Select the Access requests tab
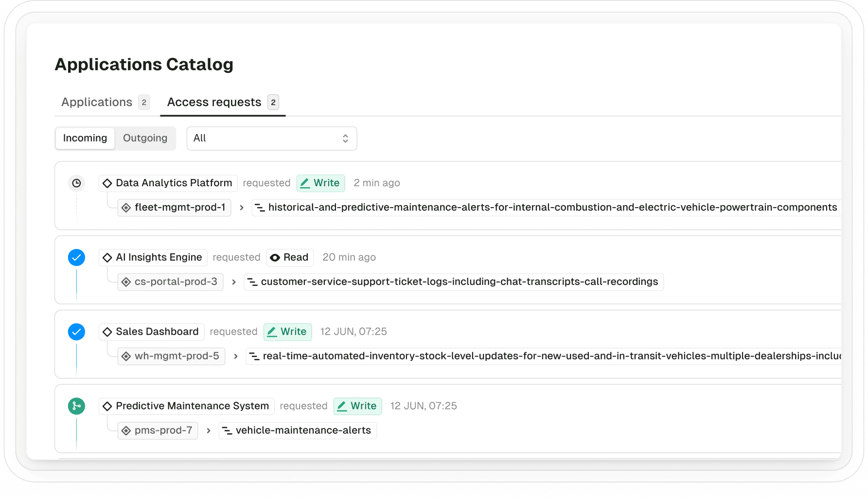 click(x=214, y=102)
